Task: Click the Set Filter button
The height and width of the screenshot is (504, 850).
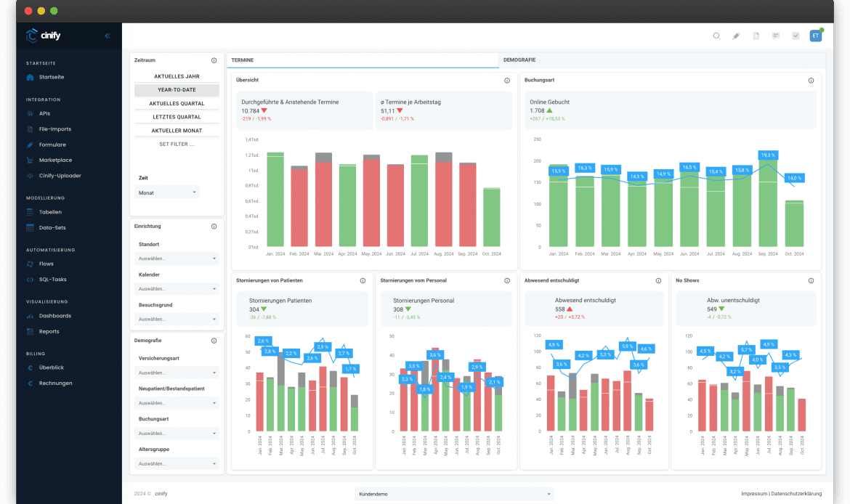Action: tap(177, 145)
